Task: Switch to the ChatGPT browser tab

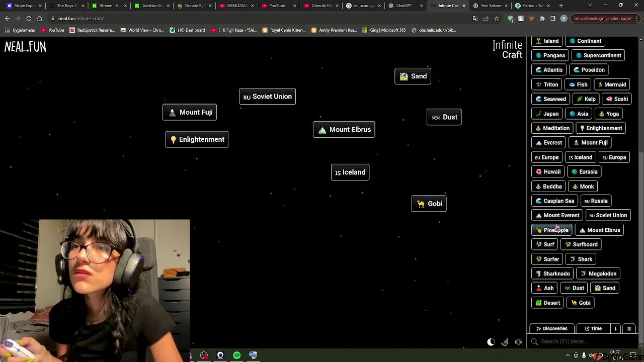Action: (x=407, y=6)
